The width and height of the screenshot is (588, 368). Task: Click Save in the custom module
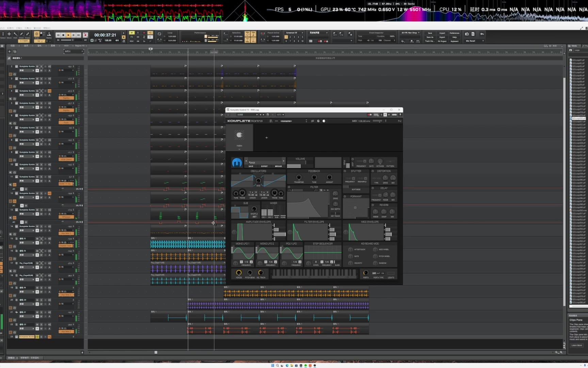(x=430, y=33)
